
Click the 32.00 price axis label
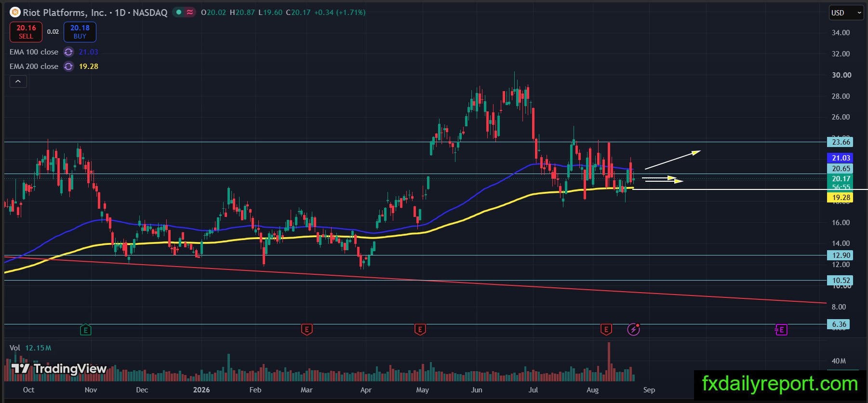[841, 54]
